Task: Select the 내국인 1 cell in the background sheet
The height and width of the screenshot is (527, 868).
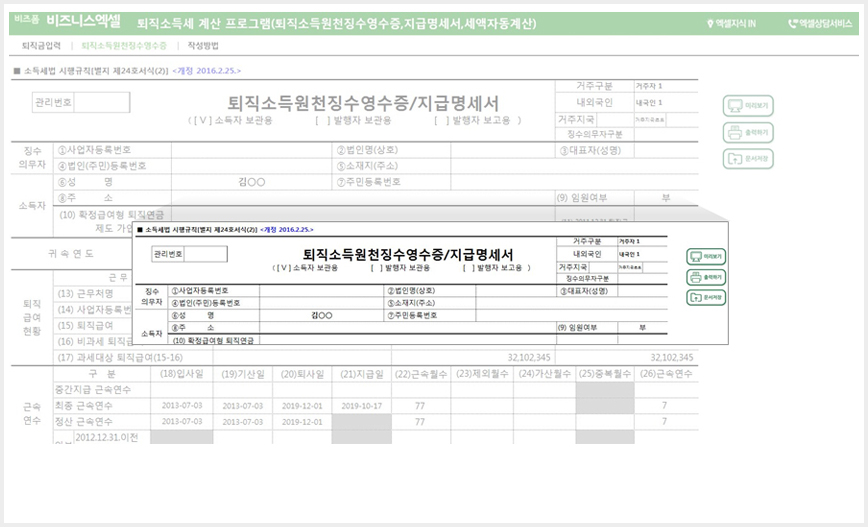Action: click(665, 102)
